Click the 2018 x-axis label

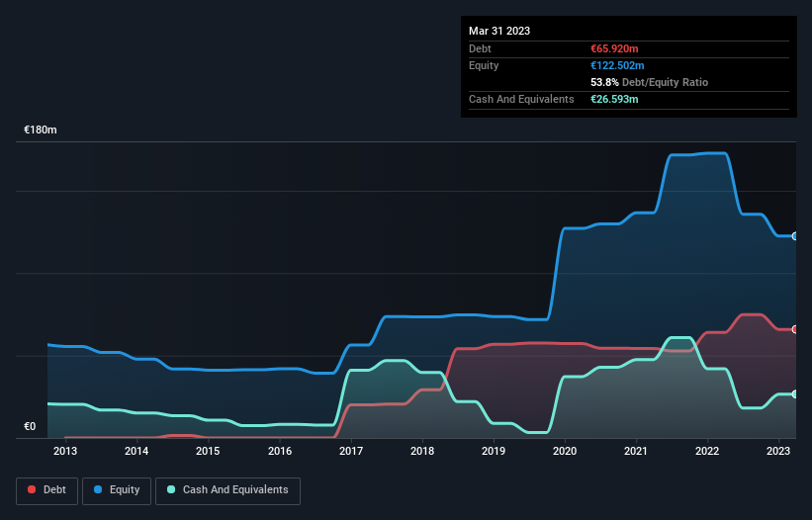tap(422, 451)
